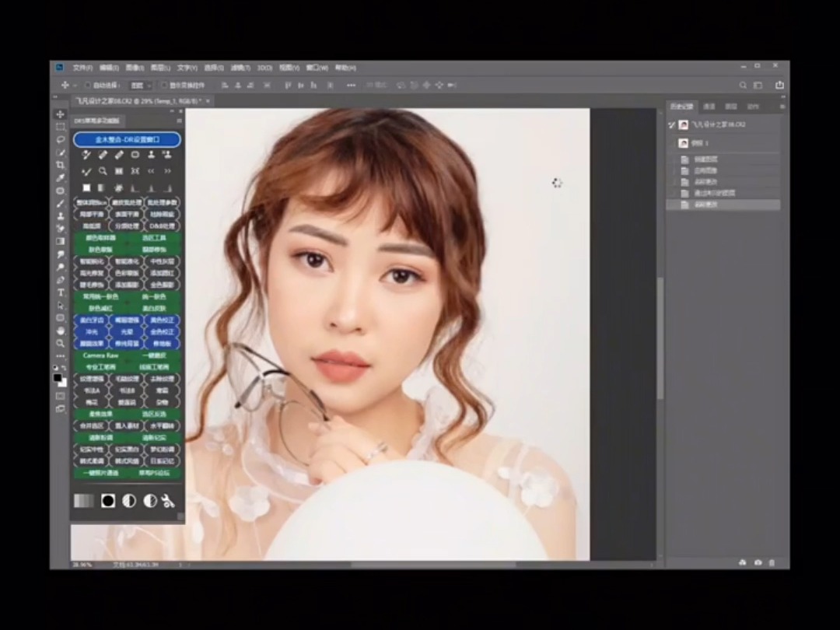
Task: Select the last highlighted history state
Action: click(x=723, y=205)
